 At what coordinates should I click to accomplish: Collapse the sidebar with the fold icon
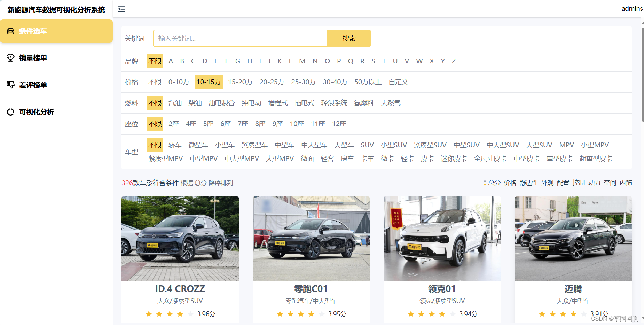pyautogui.click(x=121, y=9)
